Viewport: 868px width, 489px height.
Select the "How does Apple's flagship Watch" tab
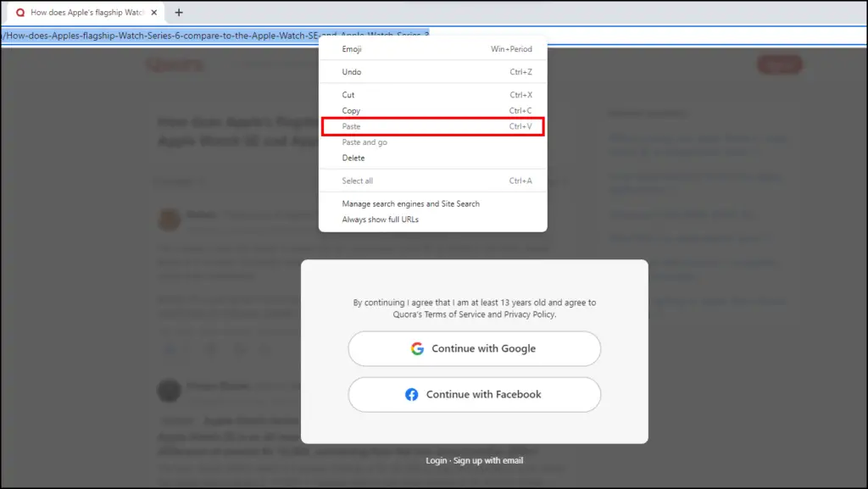pyautogui.click(x=86, y=12)
